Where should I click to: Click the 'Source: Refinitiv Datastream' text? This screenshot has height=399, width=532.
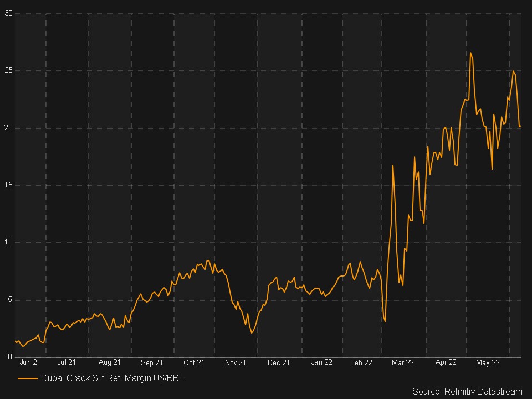pos(467,392)
